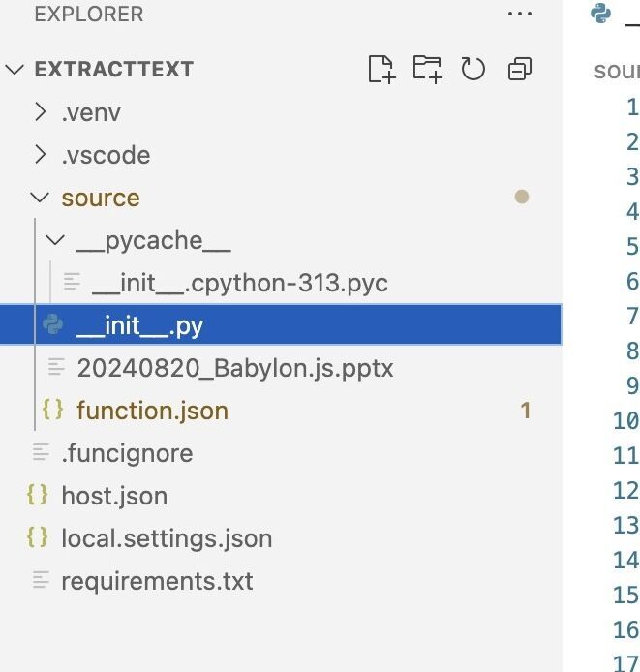Click the braces icon beside local.settings.json
The height and width of the screenshot is (672, 640).
pos(38,537)
